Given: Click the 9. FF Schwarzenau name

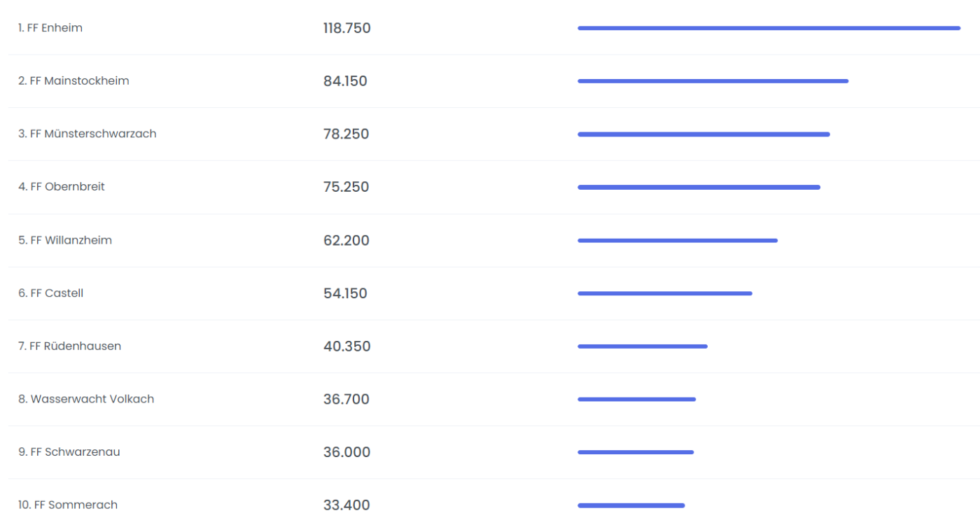Looking at the screenshot, I should click(x=69, y=452).
